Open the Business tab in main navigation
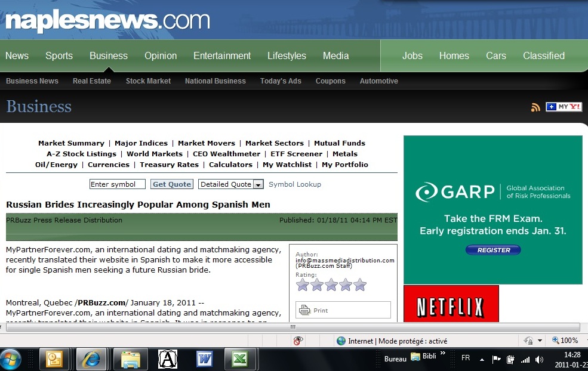The image size is (588, 371). point(109,55)
